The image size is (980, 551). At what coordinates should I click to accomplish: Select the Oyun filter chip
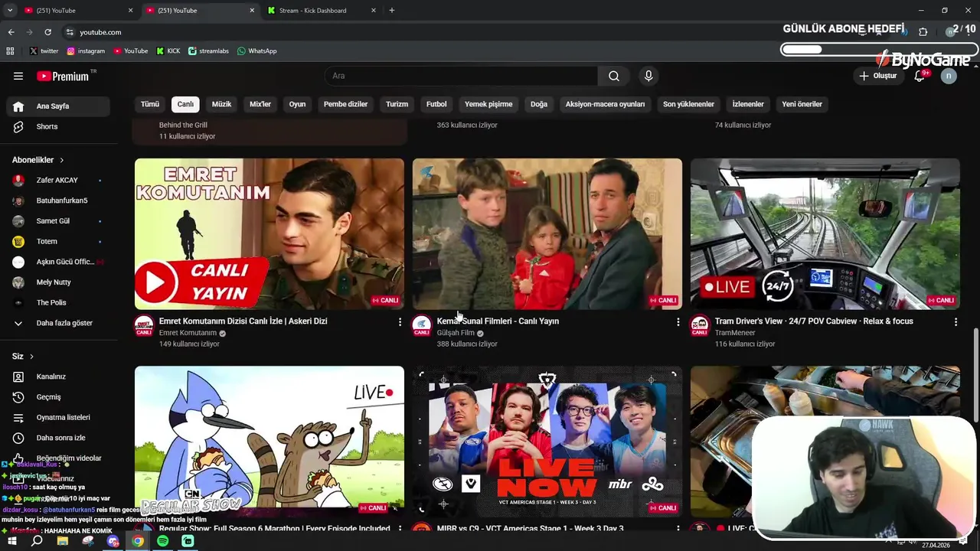pyautogui.click(x=297, y=104)
